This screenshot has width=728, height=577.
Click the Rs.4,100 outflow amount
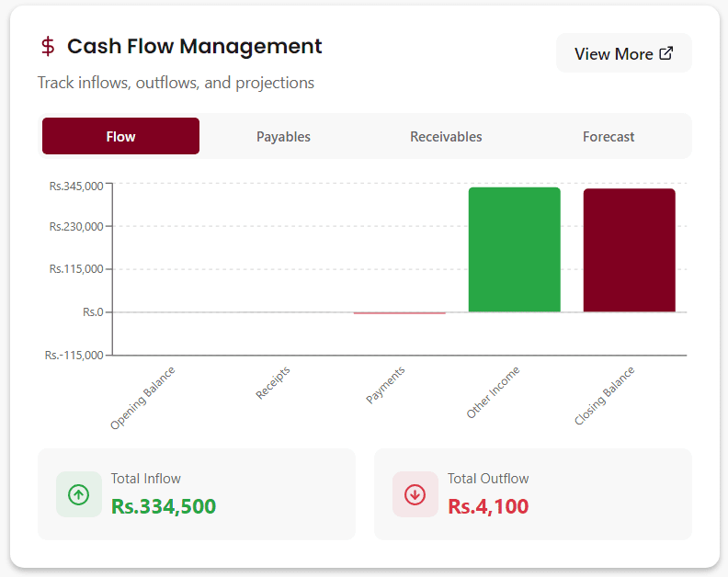click(x=488, y=506)
